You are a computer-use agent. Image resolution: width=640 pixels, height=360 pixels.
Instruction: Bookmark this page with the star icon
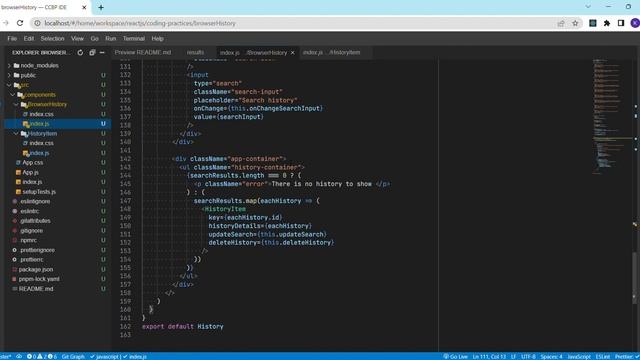575,23
